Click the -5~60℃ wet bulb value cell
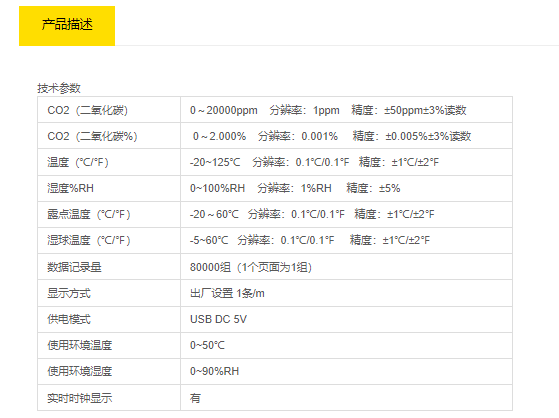559x418 pixels. tap(347, 240)
